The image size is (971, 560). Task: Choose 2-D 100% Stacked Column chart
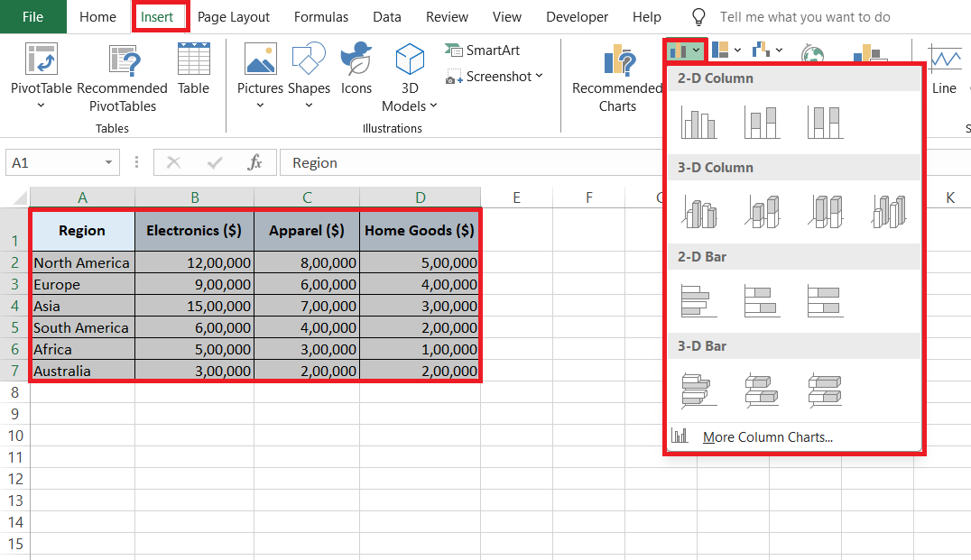[826, 122]
